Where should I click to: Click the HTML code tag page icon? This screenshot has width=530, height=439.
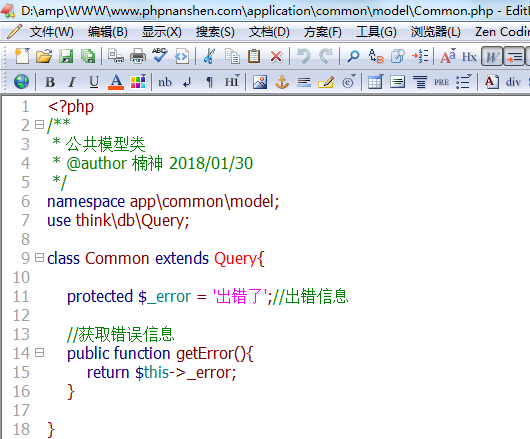click(x=182, y=56)
